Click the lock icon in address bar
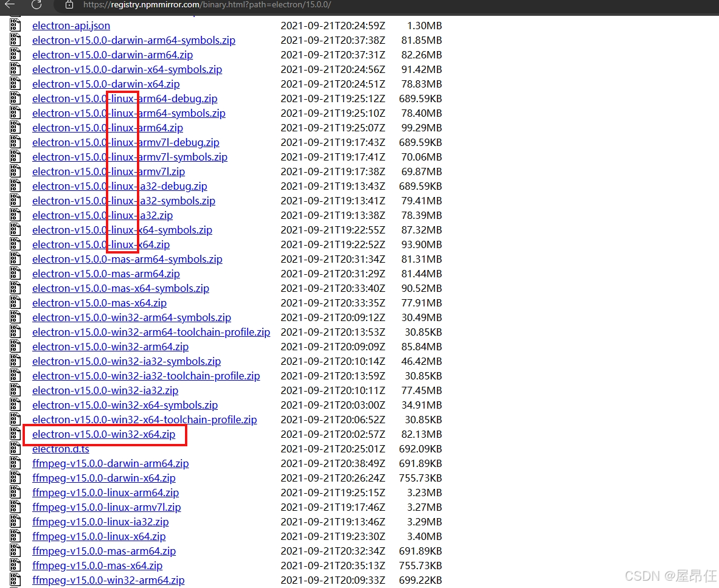The width and height of the screenshot is (719, 588). click(x=69, y=5)
